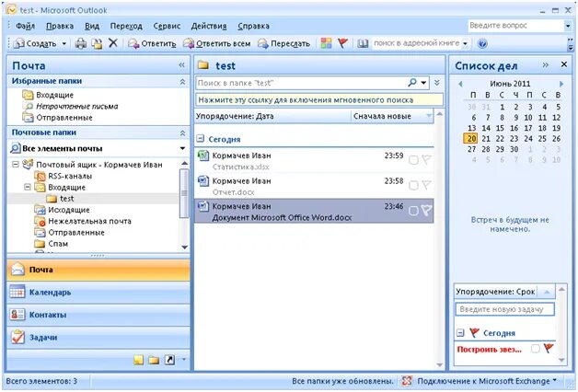
Task: Switch to the Календарь module
Action: [98, 293]
